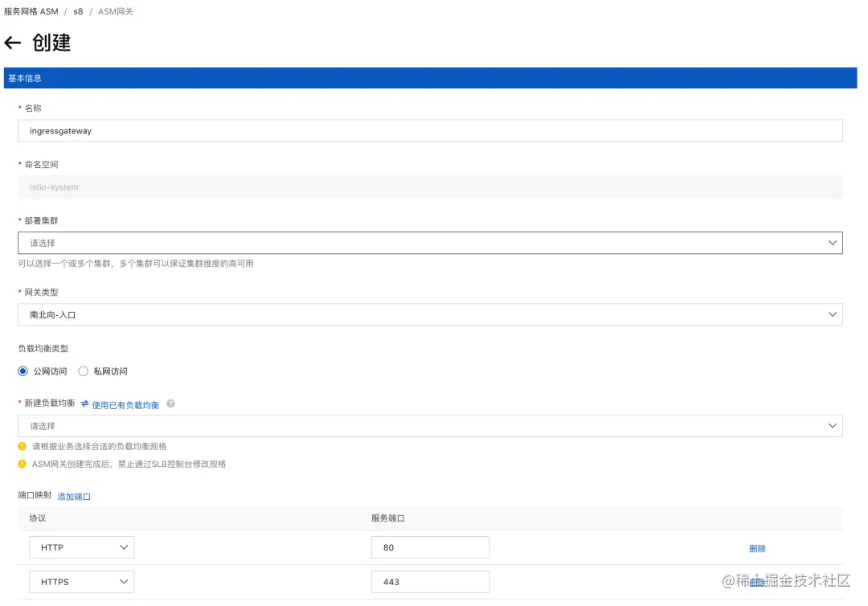Click s8 breadcrumb link

78,11
